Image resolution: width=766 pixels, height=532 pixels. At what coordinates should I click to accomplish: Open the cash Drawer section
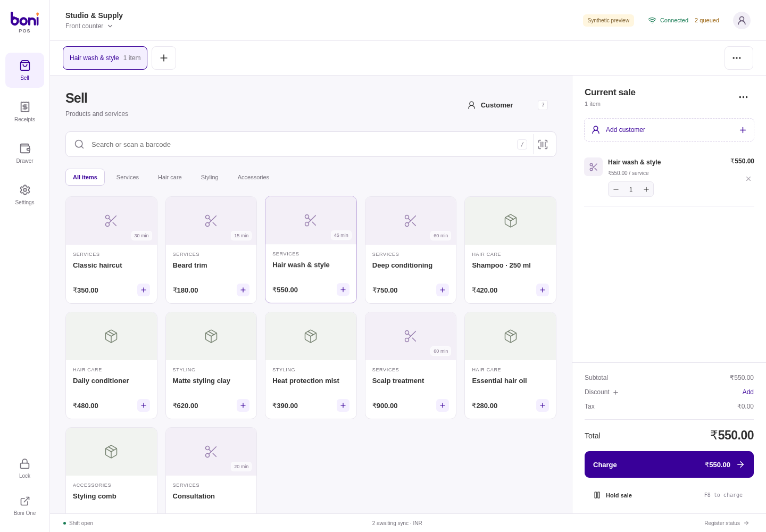coord(24,153)
